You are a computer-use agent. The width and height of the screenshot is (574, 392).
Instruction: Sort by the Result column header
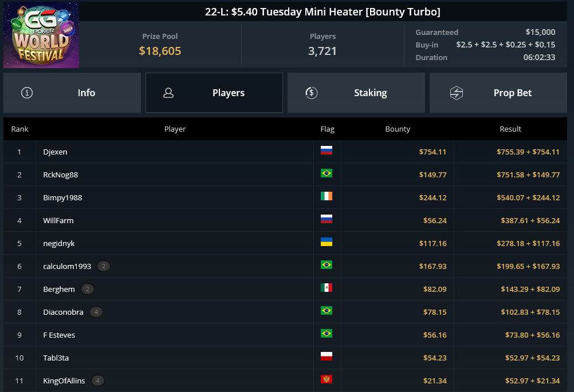point(510,129)
